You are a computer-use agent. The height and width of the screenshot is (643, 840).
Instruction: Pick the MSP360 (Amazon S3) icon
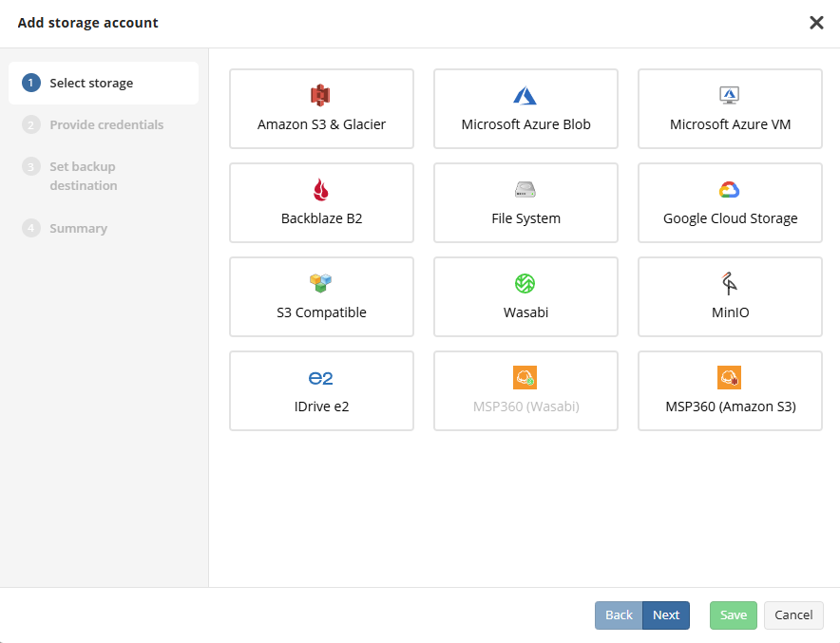(x=730, y=377)
